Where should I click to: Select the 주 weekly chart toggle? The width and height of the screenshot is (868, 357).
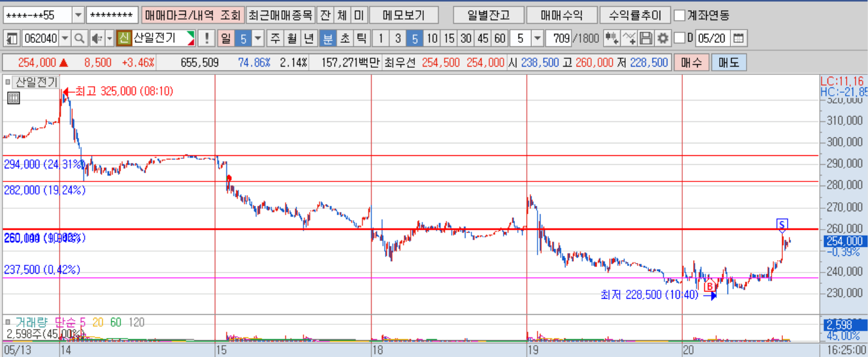point(275,39)
